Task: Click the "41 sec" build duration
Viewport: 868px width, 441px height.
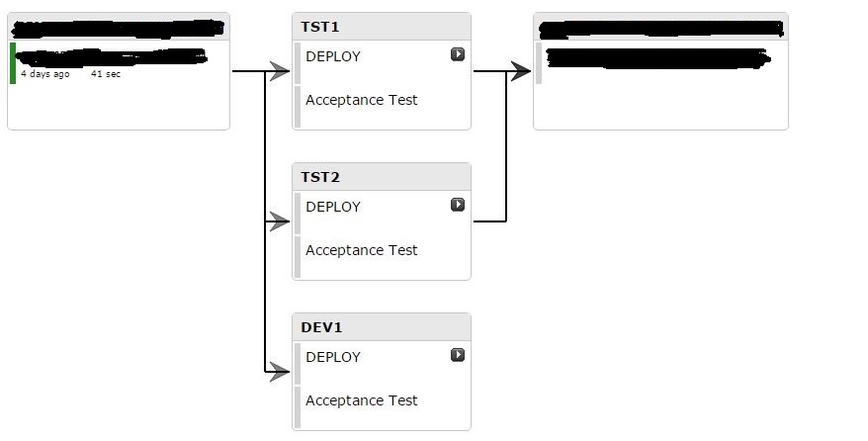Action: point(106,74)
